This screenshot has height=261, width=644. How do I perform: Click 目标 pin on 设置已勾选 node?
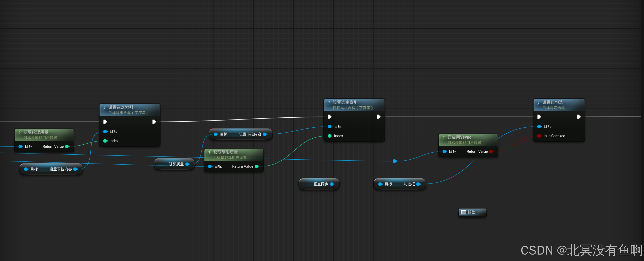coord(539,127)
